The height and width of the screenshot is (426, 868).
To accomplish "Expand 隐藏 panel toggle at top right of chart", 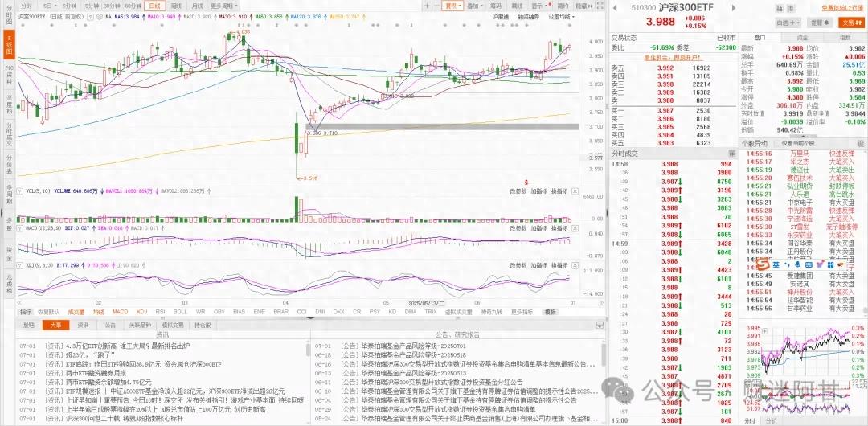I will click(583, 6).
